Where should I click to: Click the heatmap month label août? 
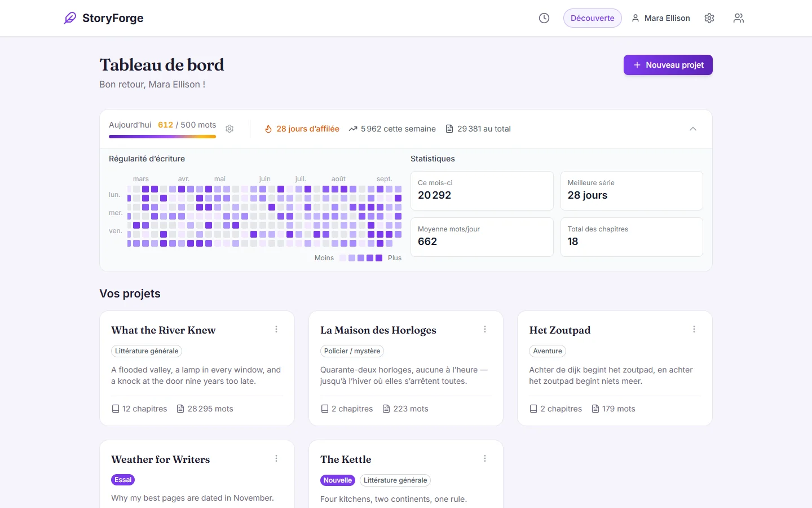click(338, 179)
